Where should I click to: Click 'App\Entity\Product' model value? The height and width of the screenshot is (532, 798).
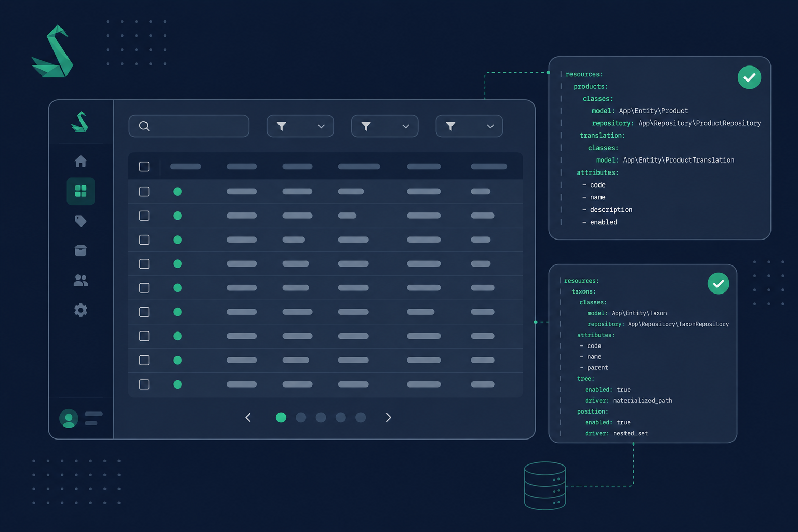pyautogui.click(x=654, y=111)
